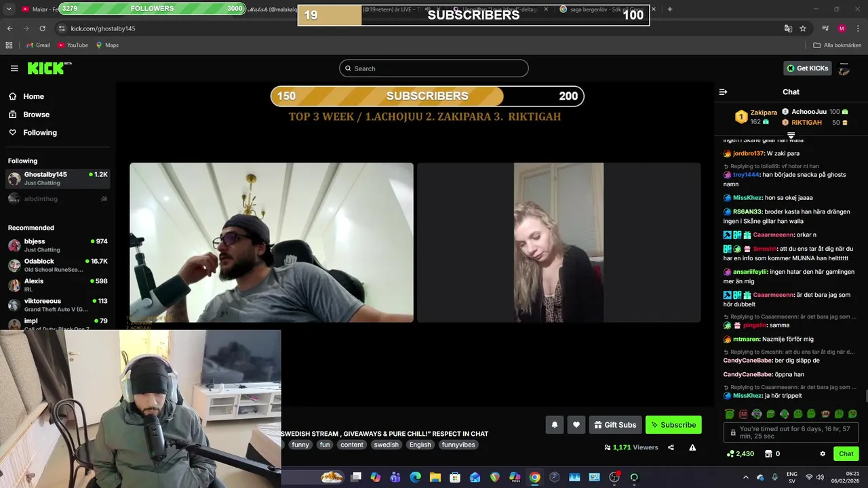Open the YouTube bookmark
This screenshot has width=868, height=488.
click(73, 45)
